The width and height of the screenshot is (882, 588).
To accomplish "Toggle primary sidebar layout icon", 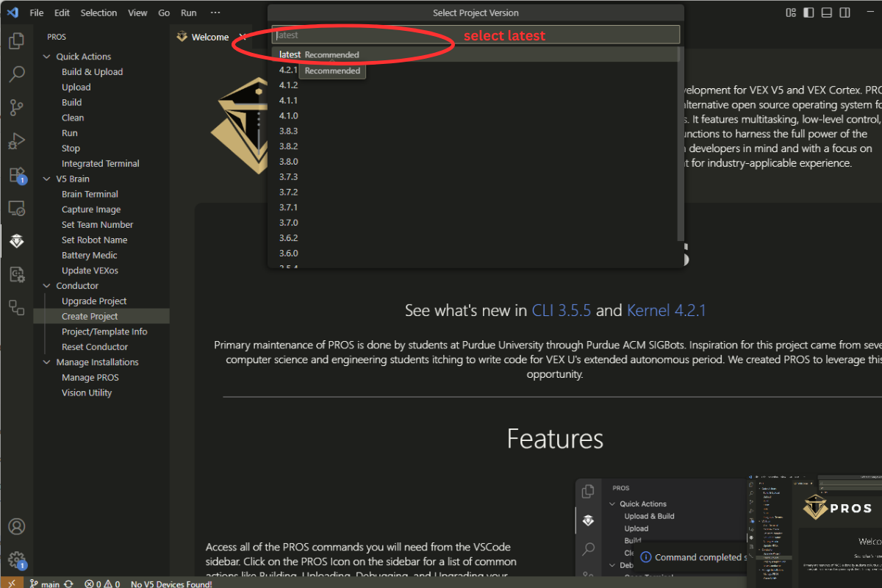I will coord(809,12).
